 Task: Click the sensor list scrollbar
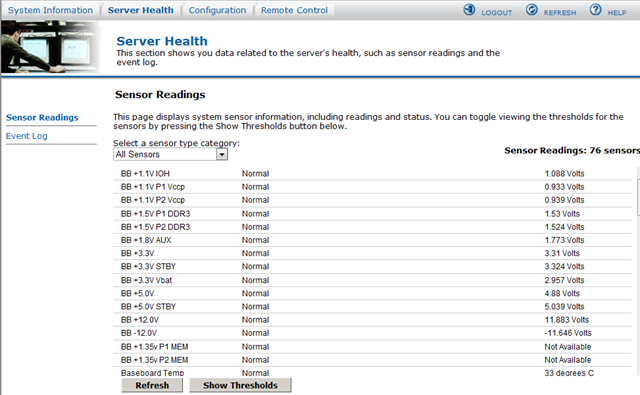point(638,269)
